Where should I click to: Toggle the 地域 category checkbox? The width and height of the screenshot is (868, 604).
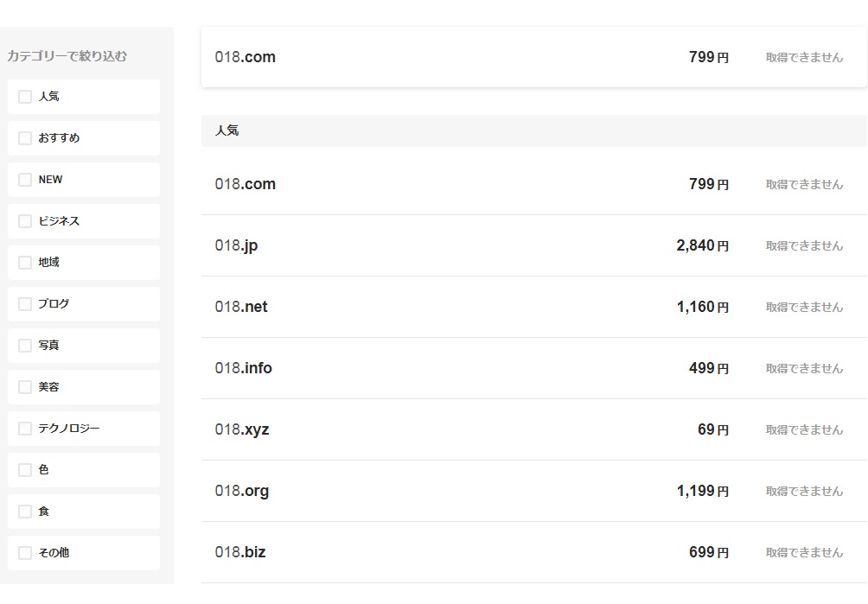[x=25, y=263]
